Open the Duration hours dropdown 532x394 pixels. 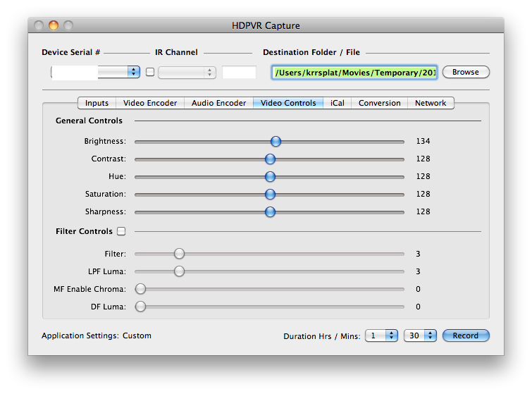(x=381, y=335)
